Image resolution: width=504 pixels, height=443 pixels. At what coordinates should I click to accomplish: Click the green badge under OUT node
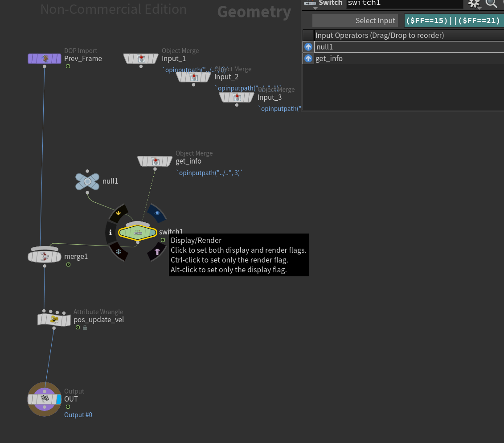pyautogui.click(x=68, y=406)
